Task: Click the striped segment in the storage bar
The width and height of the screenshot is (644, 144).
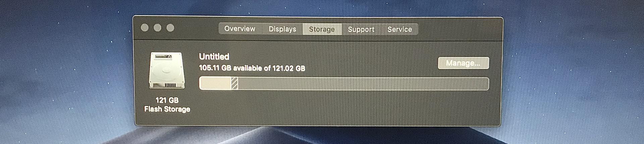Action: (x=235, y=83)
